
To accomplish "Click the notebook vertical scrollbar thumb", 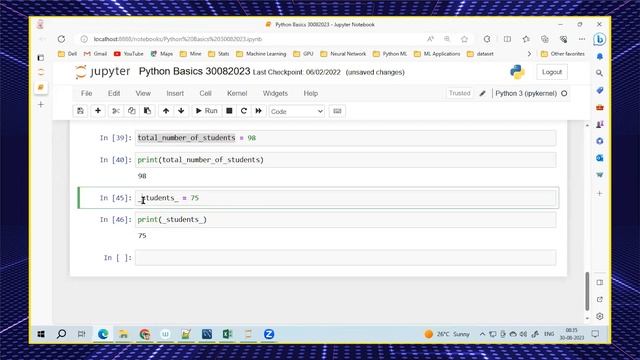I will [587, 291].
